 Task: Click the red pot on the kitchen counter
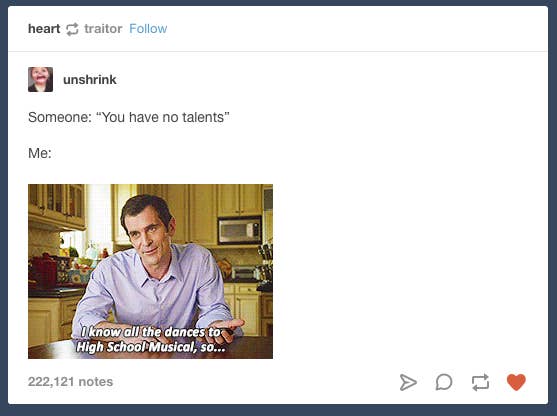pyautogui.click(x=43, y=272)
